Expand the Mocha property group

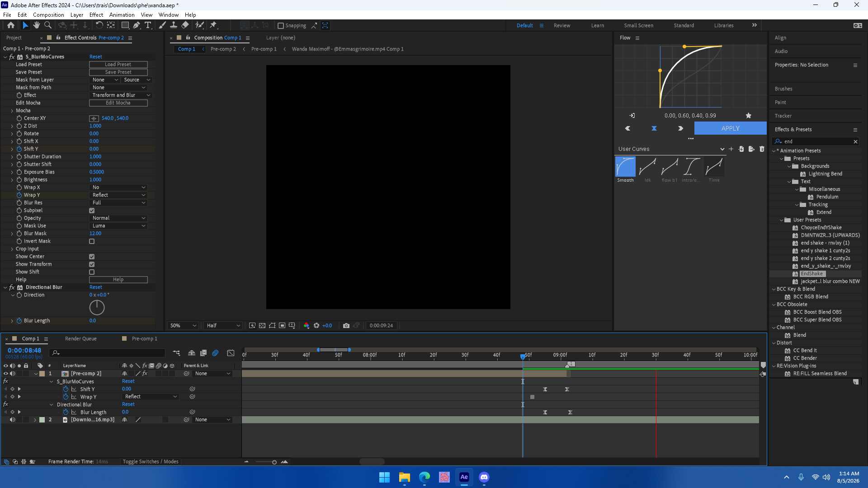(x=12, y=111)
